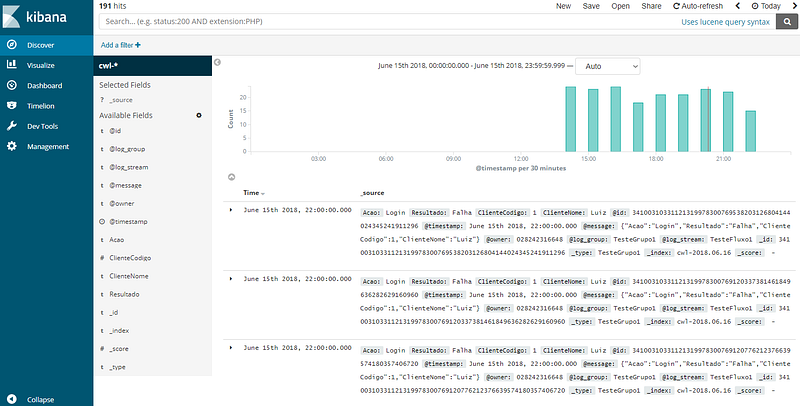Click Save in top menu
The width and height of the screenshot is (800, 406).
tap(591, 6)
